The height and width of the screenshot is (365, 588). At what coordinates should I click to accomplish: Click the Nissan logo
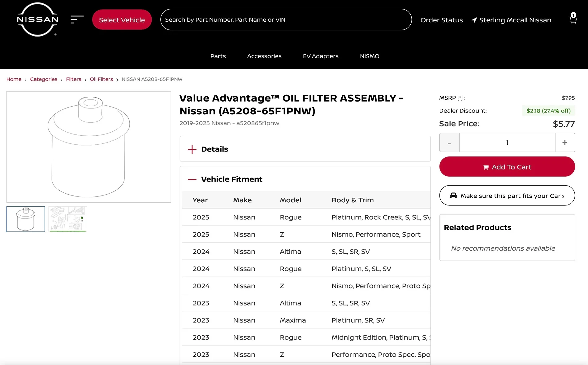37,19
